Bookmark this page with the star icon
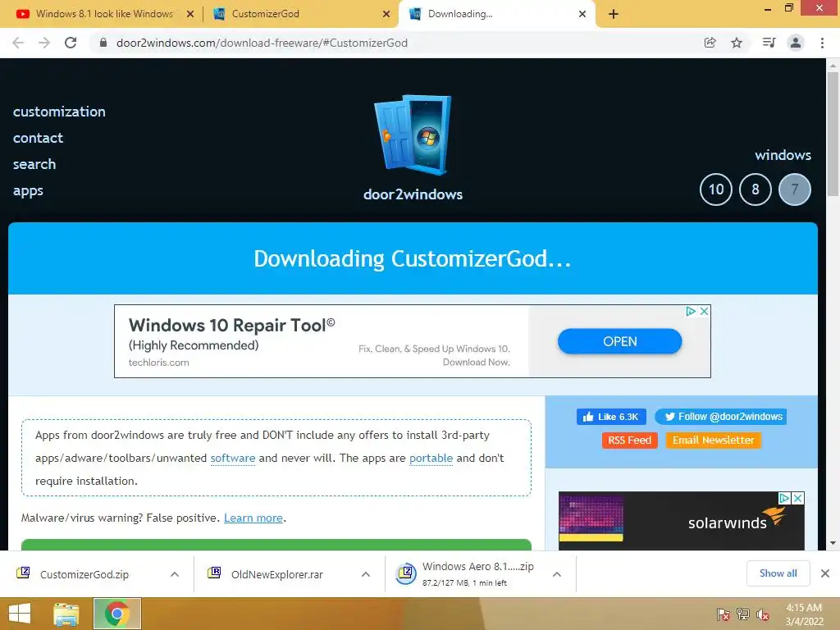 737,43
